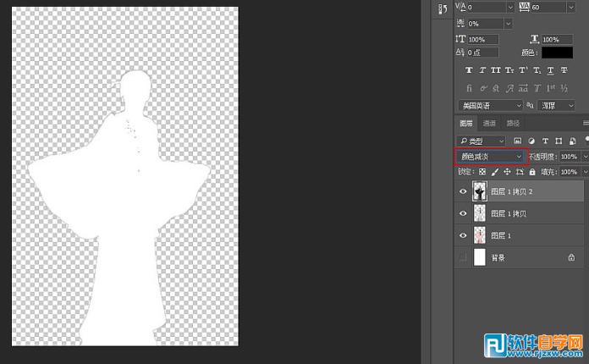Show the 背景 layer visibility box
589x364 pixels.
tap(463, 257)
